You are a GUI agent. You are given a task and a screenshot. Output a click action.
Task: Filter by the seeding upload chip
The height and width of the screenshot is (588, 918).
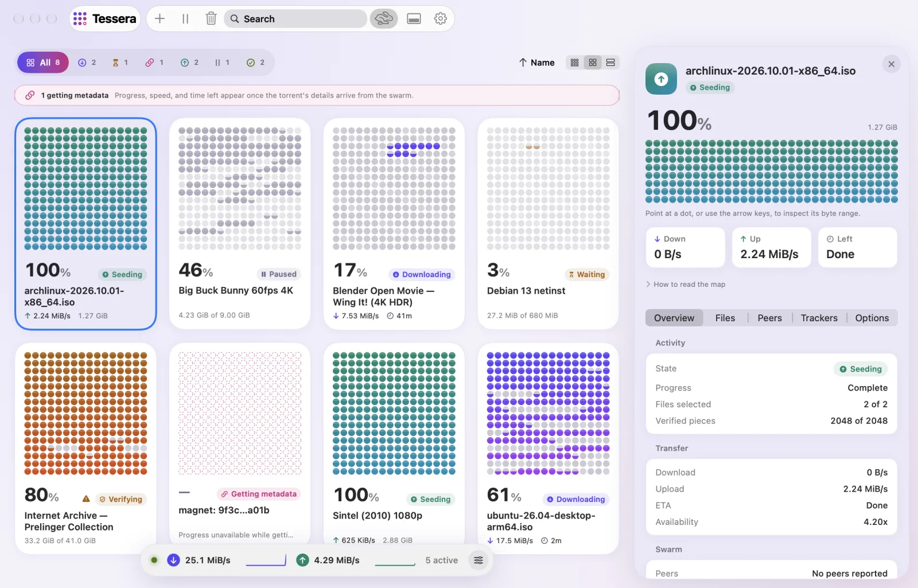189,63
